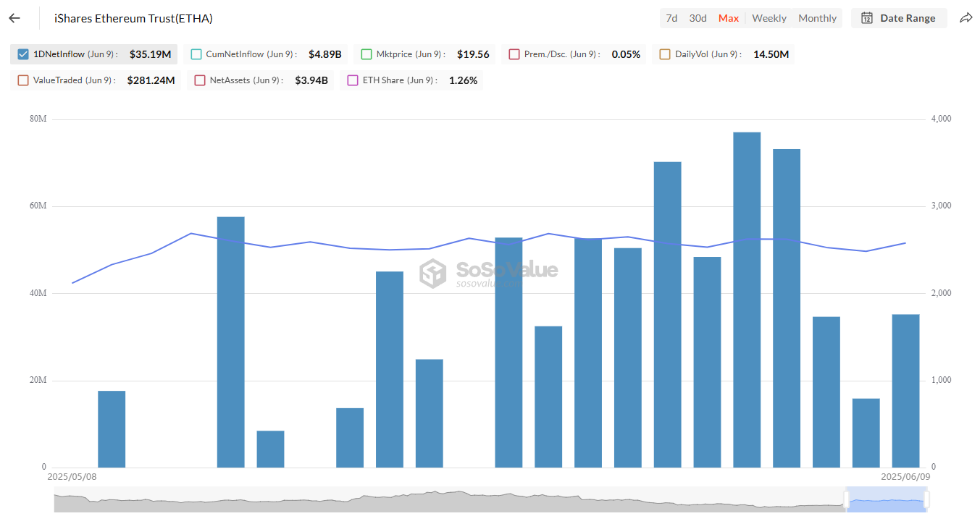Click the back arrow icon

coord(14,18)
